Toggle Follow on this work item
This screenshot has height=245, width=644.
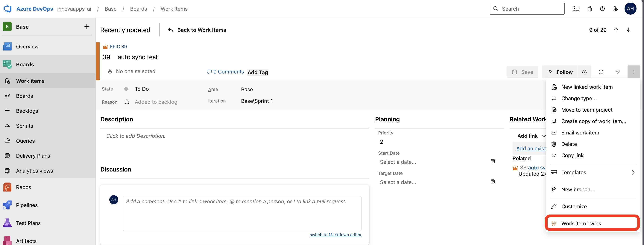(x=560, y=72)
